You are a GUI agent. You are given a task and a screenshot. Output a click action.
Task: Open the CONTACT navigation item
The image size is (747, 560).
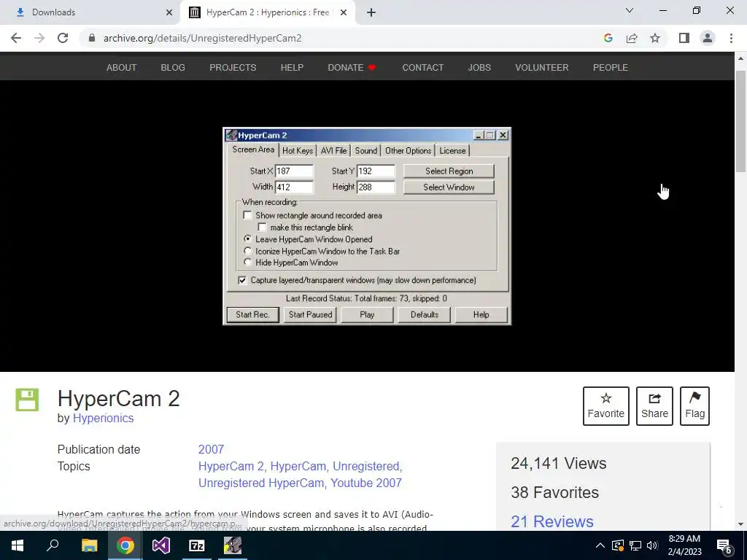coord(423,68)
